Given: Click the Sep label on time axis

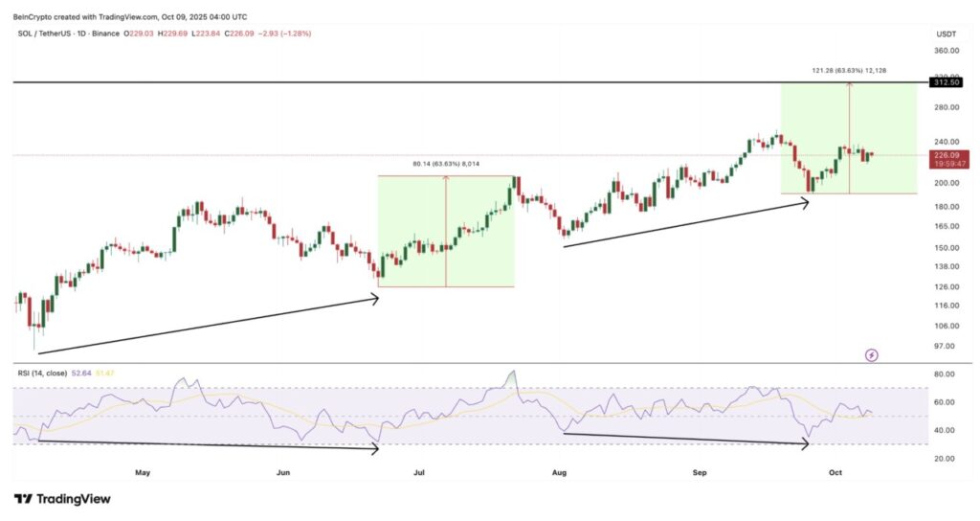Looking at the screenshot, I should point(701,472).
